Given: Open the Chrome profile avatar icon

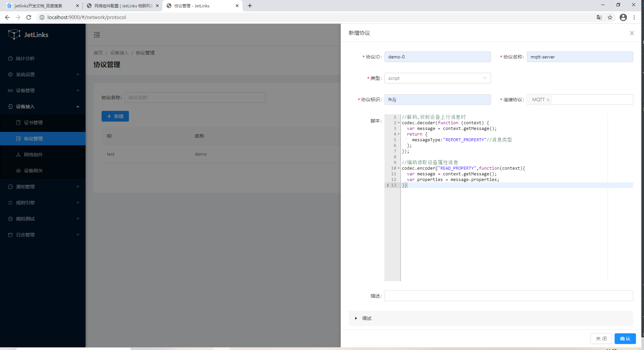Looking at the screenshot, I should pyautogui.click(x=623, y=17).
